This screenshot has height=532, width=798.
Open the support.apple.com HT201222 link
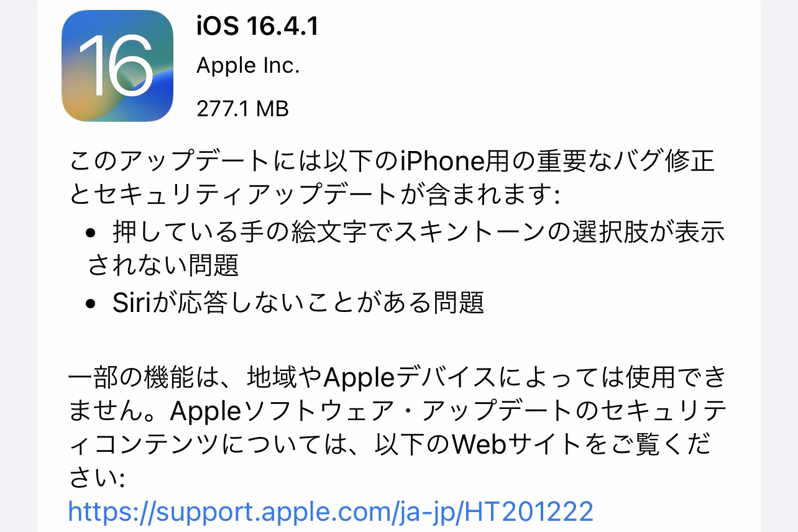pos(331,511)
